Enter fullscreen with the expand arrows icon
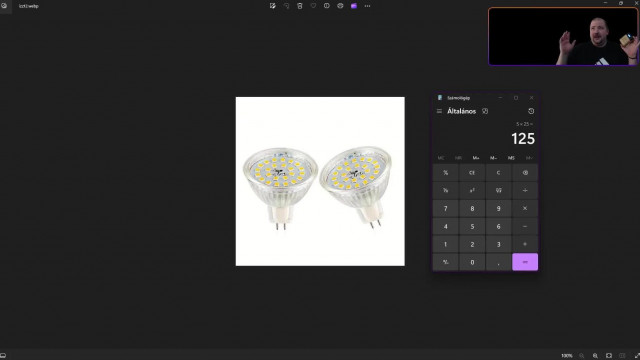This screenshot has height=360, width=640. pos(636,356)
